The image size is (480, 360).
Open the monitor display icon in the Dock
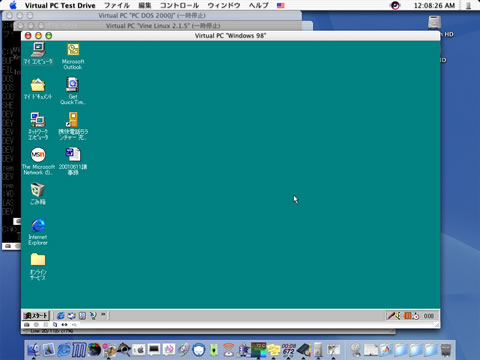[154, 350]
